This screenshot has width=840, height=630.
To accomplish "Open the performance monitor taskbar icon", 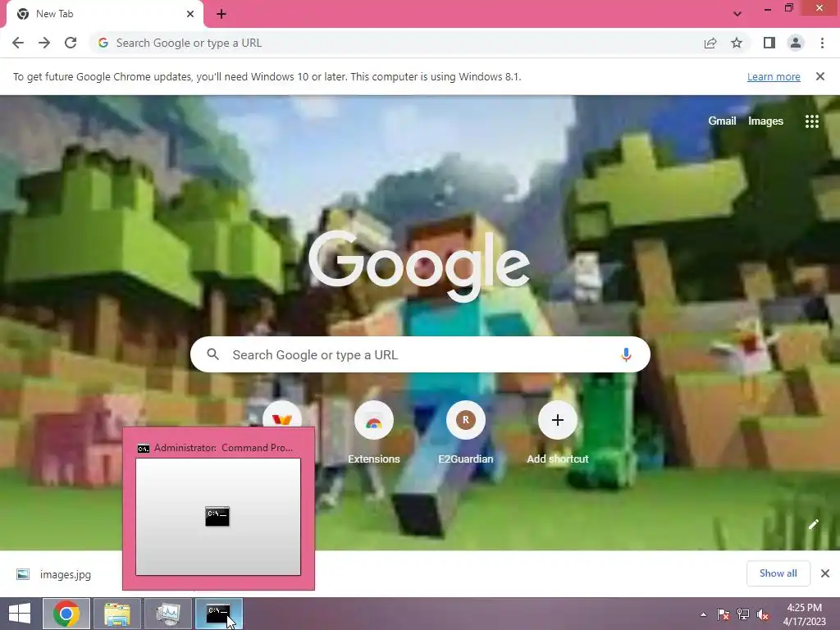I will 168,614.
